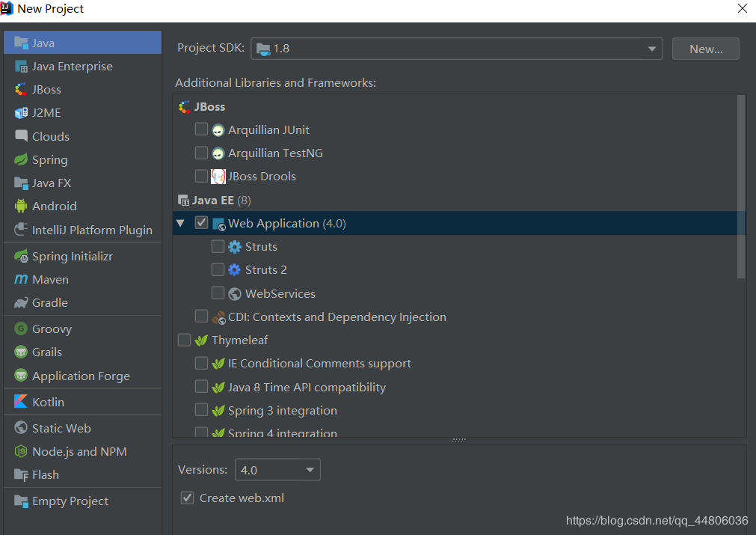Click the splitter handle below frameworks list
756x535 pixels.
click(x=459, y=441)
